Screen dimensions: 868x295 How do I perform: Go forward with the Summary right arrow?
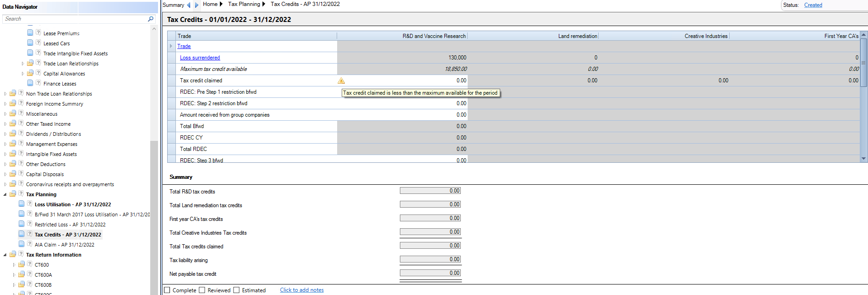coord(197,5)
